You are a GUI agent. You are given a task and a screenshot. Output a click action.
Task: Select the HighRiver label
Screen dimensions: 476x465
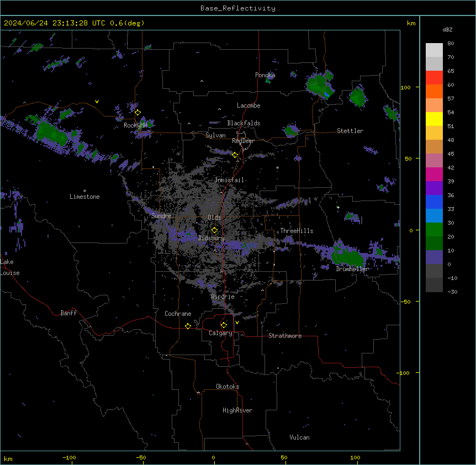(237, 410)
